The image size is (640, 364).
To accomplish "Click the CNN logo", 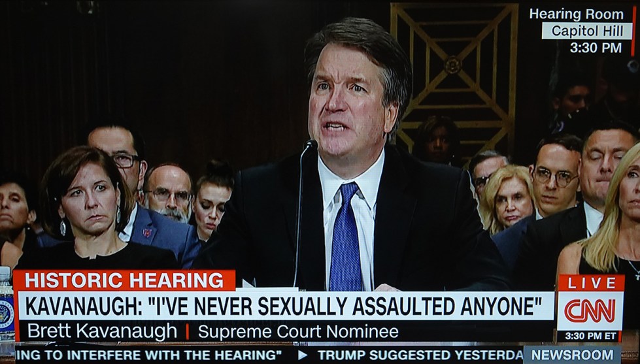I will (x=590, y=311).
